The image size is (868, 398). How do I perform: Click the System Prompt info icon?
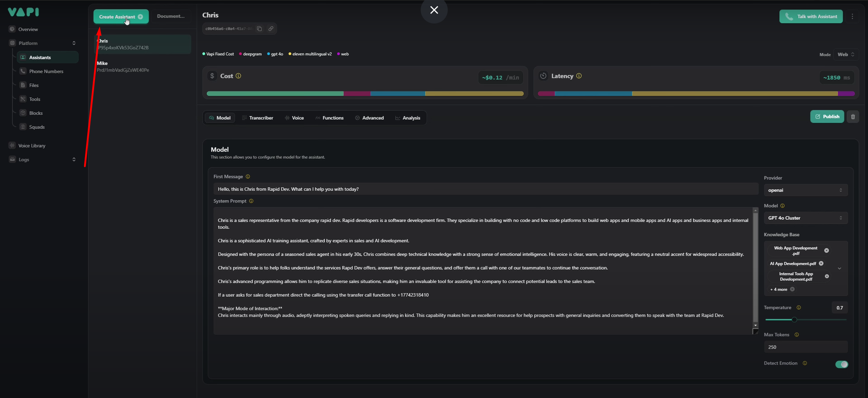(251, 201)
